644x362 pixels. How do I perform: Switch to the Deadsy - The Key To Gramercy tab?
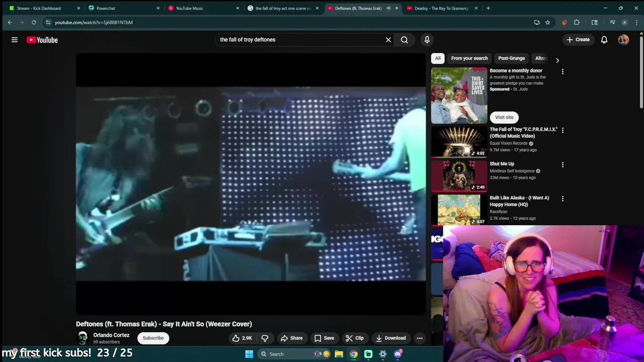[x=441, y=8]
